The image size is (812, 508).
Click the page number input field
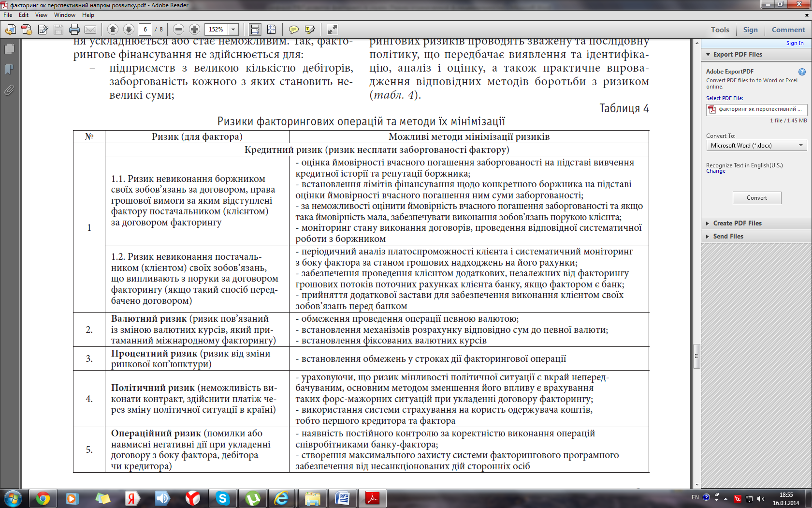(x=145, y=30)
